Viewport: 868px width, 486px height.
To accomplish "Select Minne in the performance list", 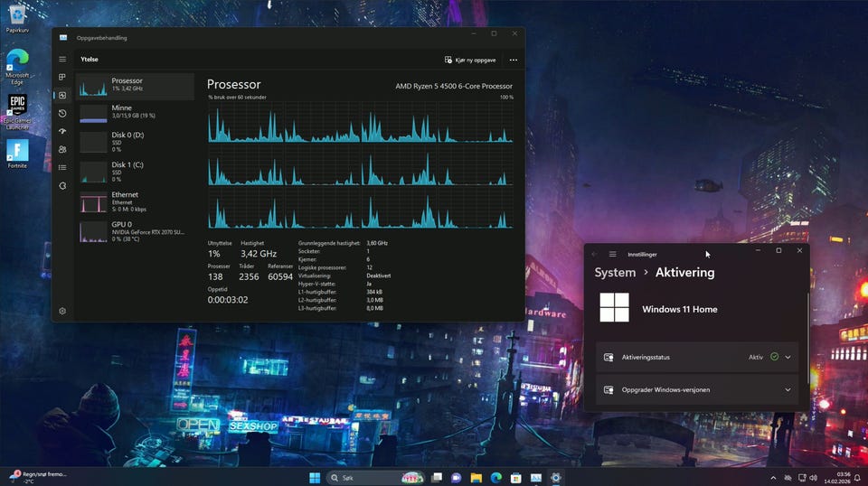I will coord(136,112).
